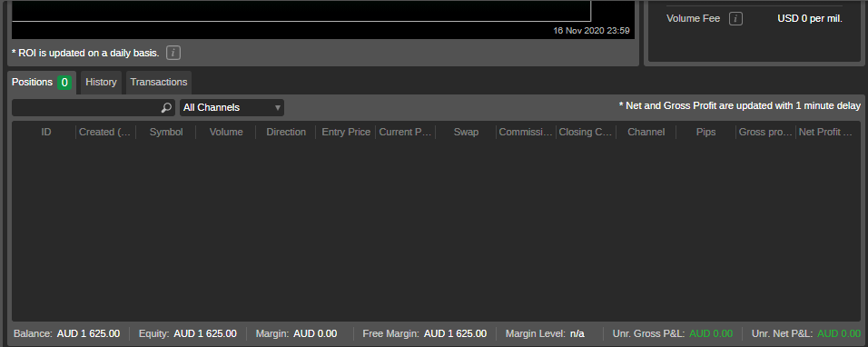Click the Balance value AUD 1 625.00
This screenshot has width=868, height=347.
[88, 333]
